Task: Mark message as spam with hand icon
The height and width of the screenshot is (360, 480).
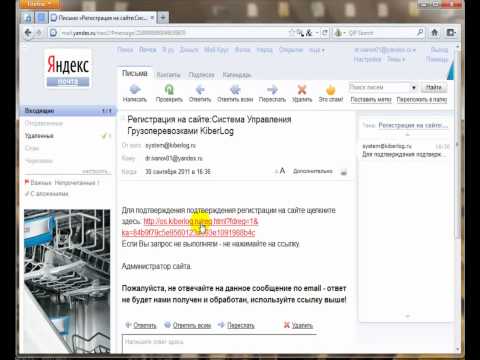Action: [330, 89]
